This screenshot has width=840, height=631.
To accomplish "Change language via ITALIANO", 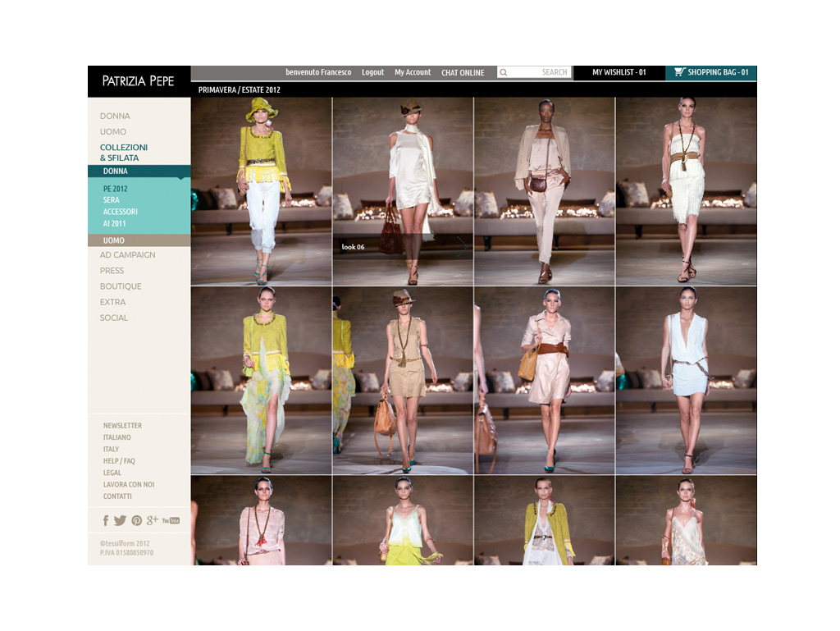I will (116, 437).
